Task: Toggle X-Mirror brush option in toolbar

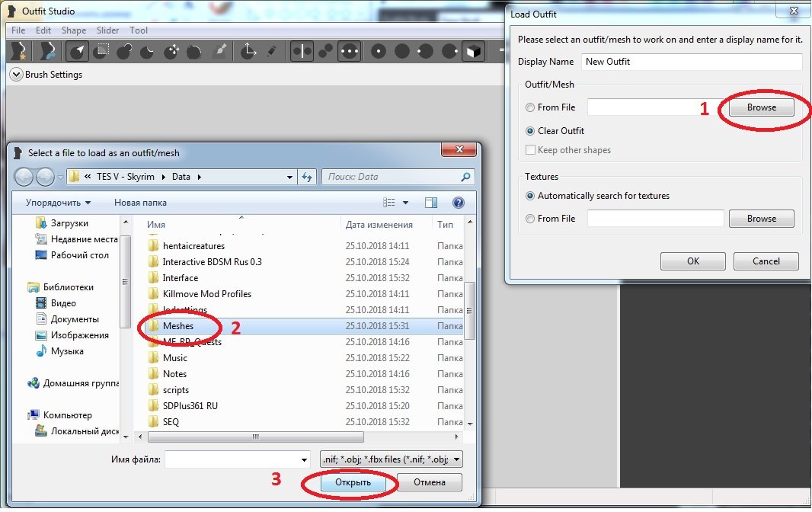Action: (x=302, y=51)
